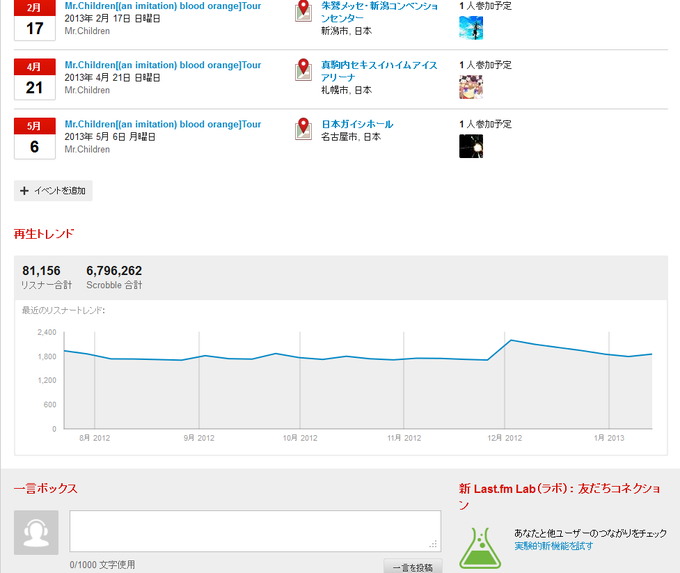Click the text area resize grip handle

click(x=433, y=544)
